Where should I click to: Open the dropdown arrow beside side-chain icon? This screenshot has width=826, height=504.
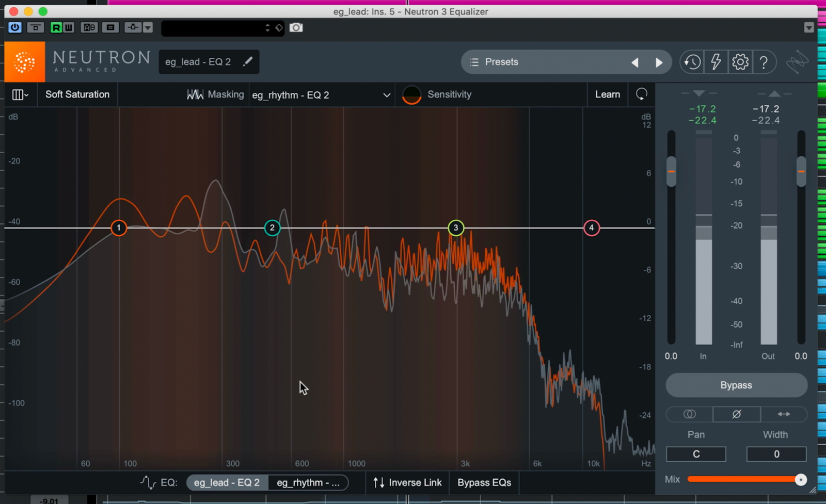(x=148, y=27)
